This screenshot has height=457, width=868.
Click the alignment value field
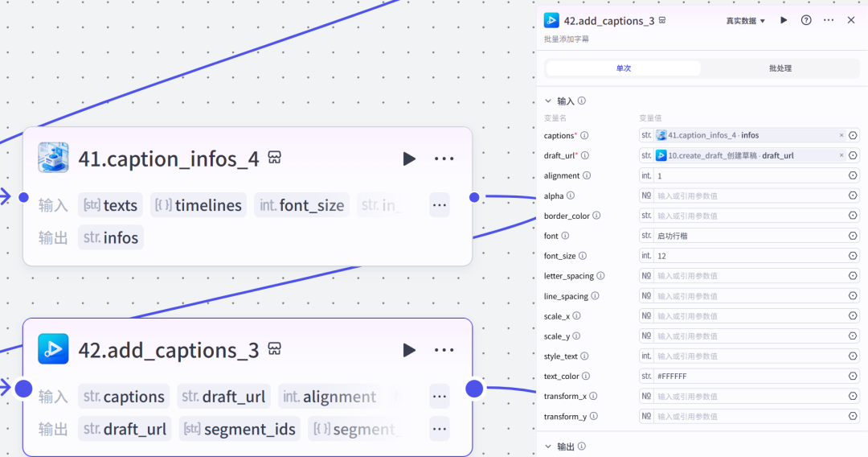tap(747, 175)
